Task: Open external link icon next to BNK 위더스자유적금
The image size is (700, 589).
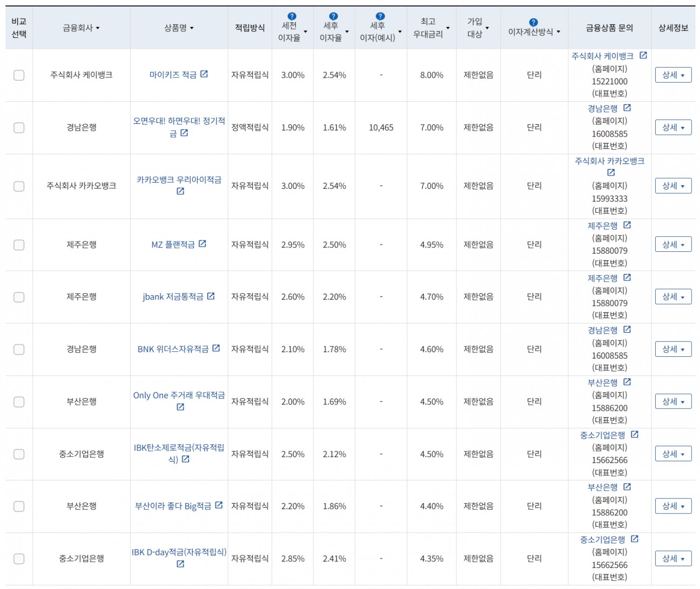Action: point(216,348)
